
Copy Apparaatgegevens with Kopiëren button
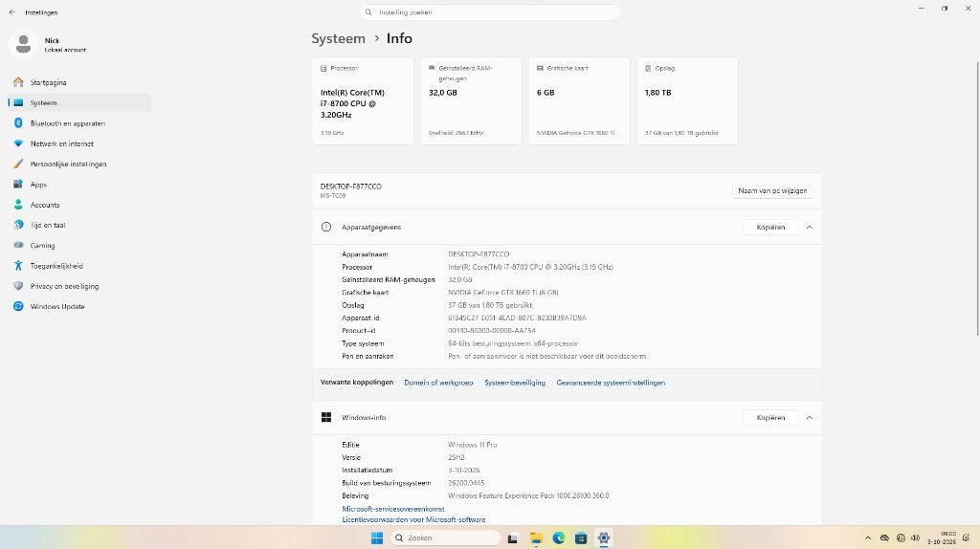pyautogui.click(x=770, y=228)
